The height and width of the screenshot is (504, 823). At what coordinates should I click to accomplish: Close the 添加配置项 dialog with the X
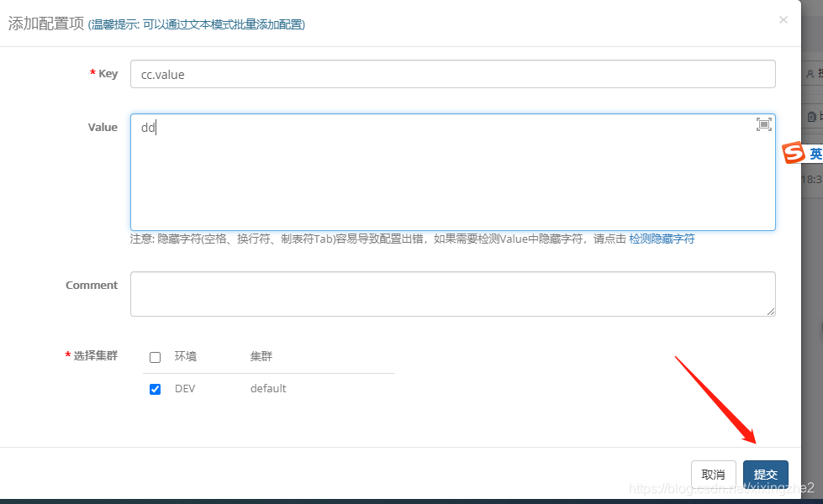click(x=783, y=19)
